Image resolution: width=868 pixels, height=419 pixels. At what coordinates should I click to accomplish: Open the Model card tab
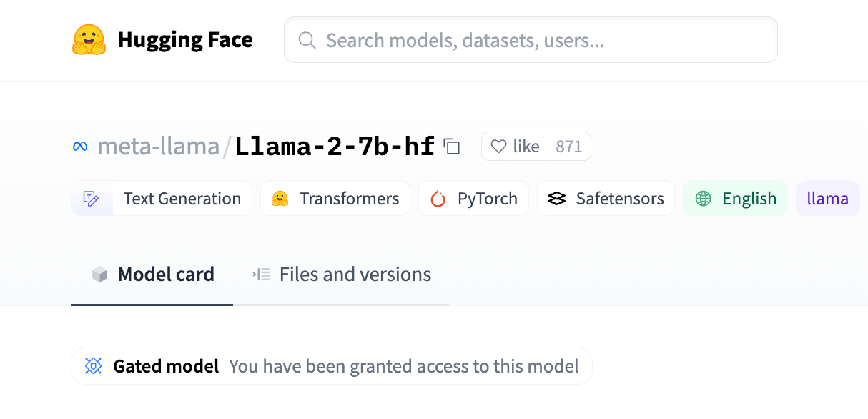tap(152, 275)
